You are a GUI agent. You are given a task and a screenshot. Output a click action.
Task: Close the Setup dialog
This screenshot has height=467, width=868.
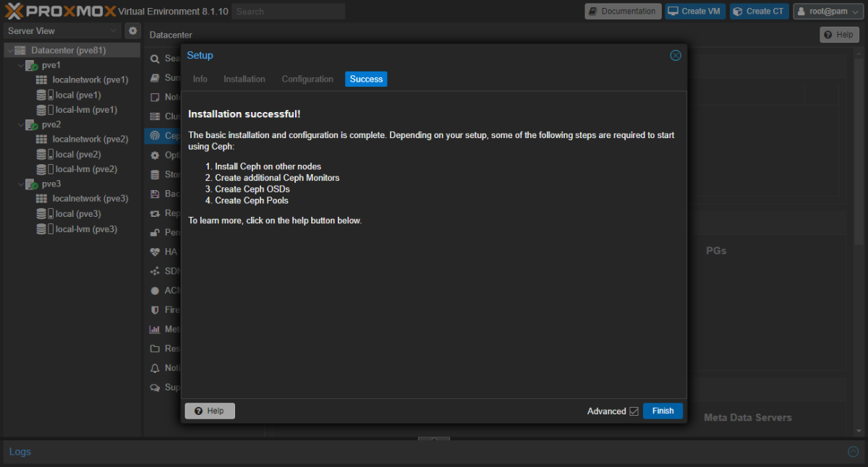tap(676, 56)
